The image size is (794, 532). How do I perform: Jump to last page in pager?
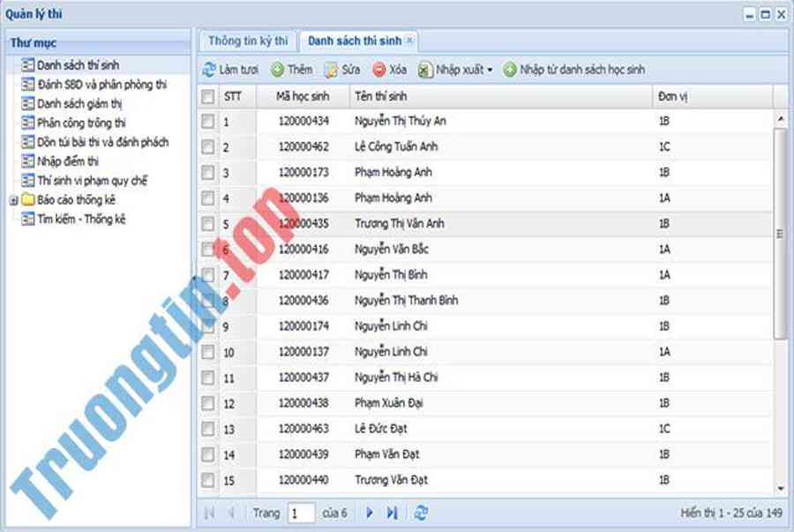(393, 513)
